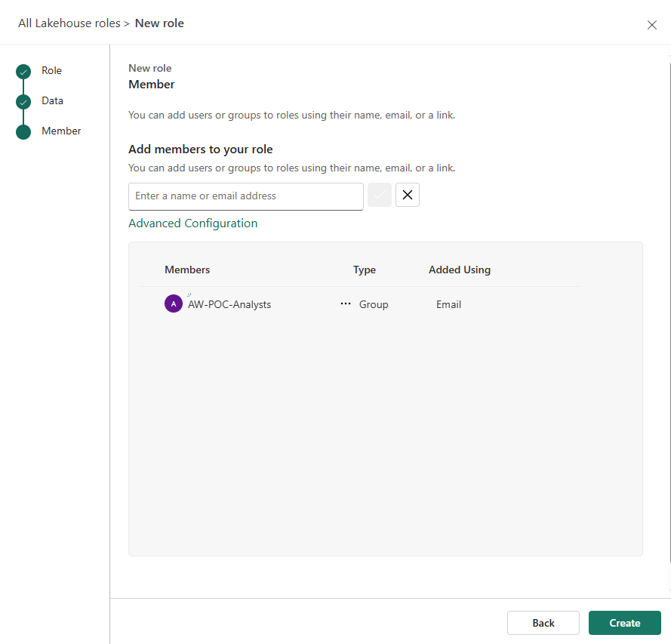Click the Member step circle icon

tap(23, 132)
